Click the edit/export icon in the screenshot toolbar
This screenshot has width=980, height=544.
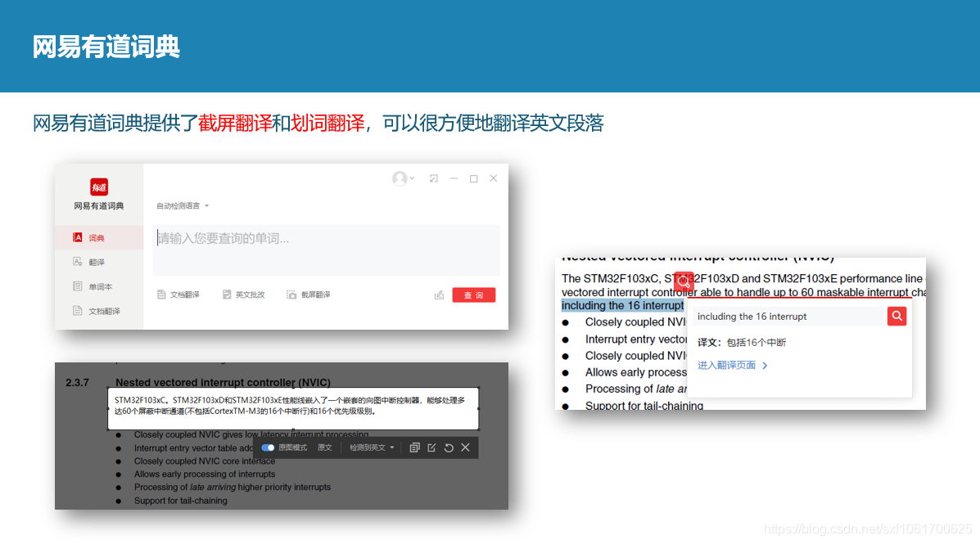pyautogui.click(x=432, y=447)
